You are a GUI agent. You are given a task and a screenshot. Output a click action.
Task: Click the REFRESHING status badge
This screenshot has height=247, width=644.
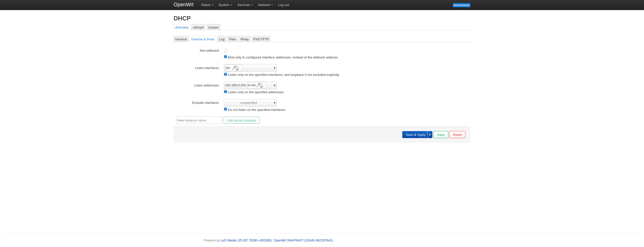click(462, 5)
